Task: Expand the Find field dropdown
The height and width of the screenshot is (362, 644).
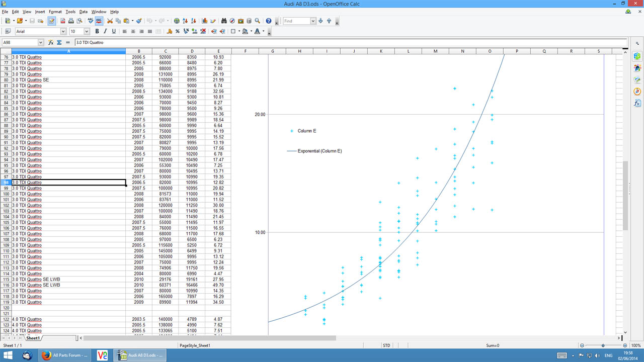Action: [x=313, y=21]
